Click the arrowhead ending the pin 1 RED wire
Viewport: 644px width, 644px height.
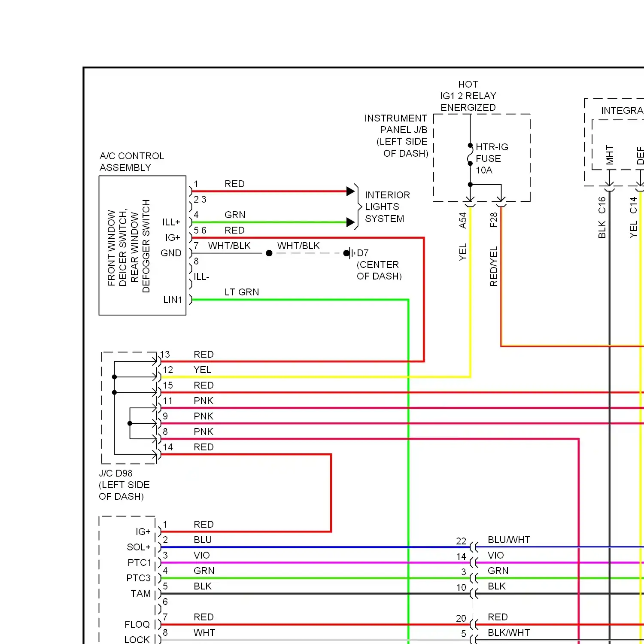[x=350, y=191]
